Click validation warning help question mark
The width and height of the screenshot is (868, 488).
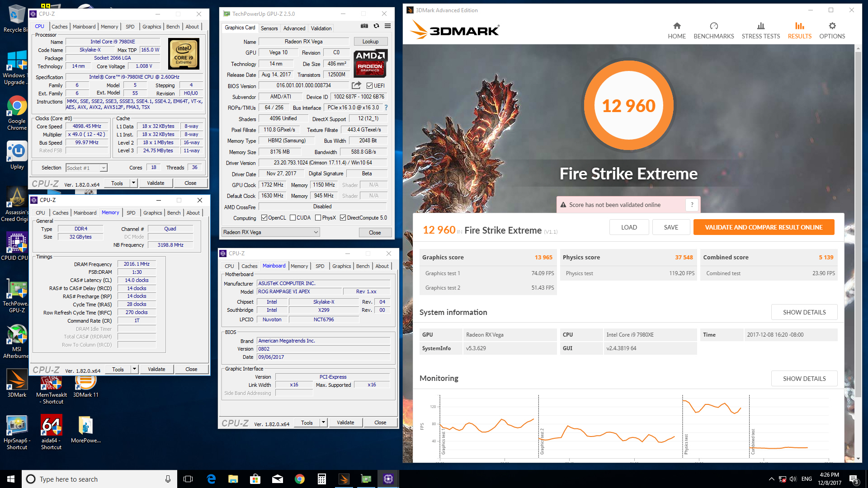(x=692, y=205)
